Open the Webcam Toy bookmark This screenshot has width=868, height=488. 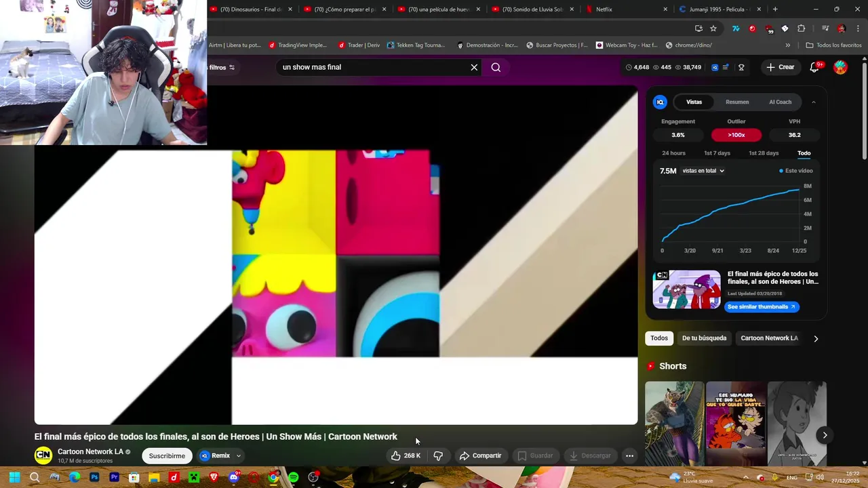pyautogui.click(x=627, y=45)
